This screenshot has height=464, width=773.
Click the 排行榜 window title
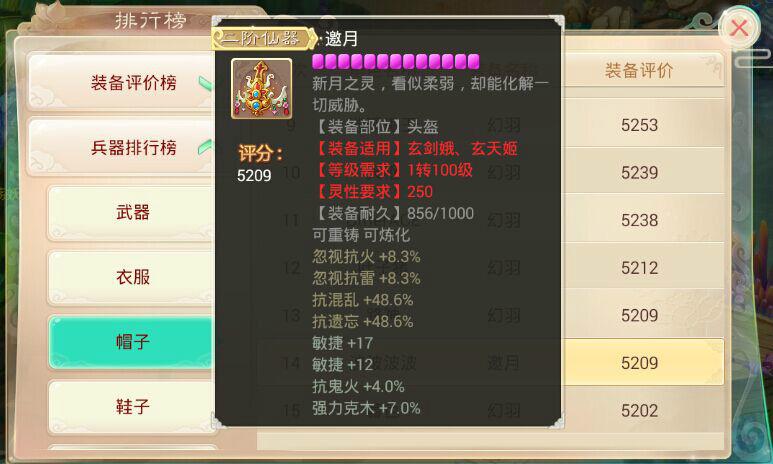point(151,21)
